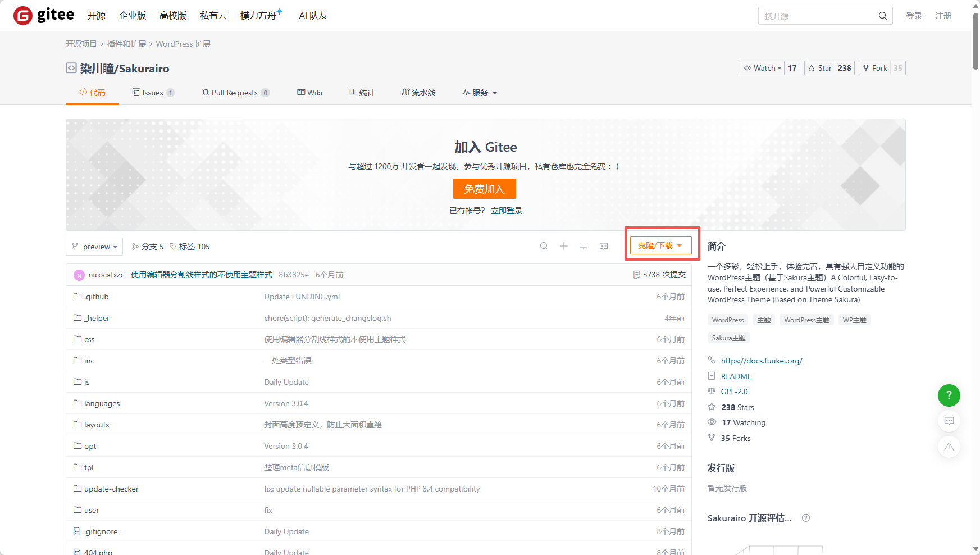Click the .github folder icon

[x=78, y=296]
